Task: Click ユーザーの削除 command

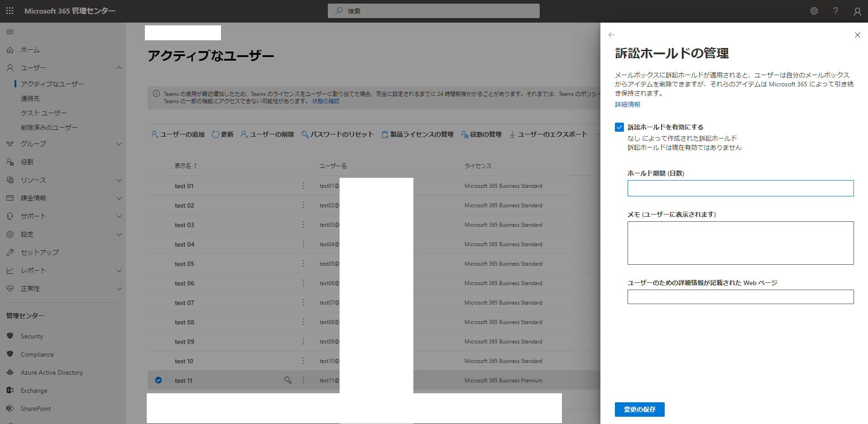Action: 268,134
